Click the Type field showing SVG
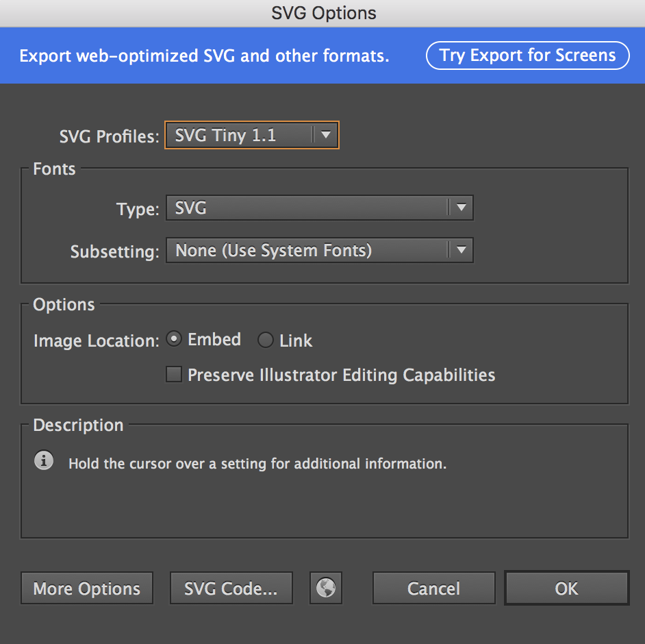The width and height of the screenshot is (645, 644). pos(320,208)
